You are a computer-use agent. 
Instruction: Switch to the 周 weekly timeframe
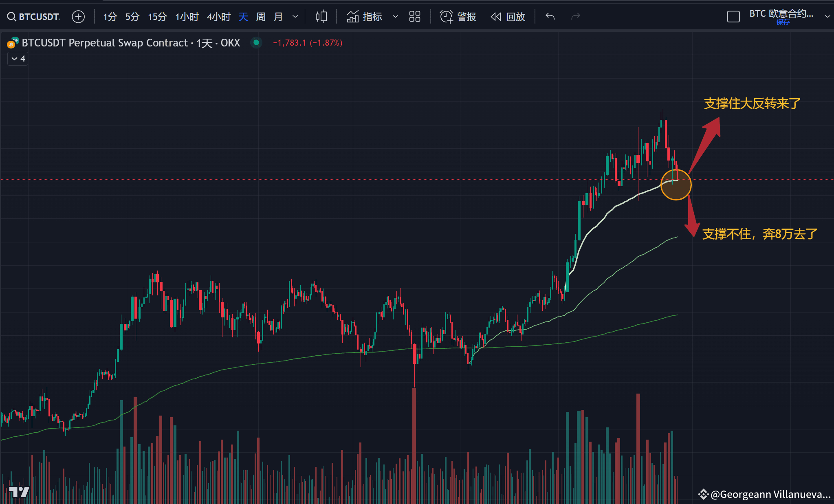point(260,17)
